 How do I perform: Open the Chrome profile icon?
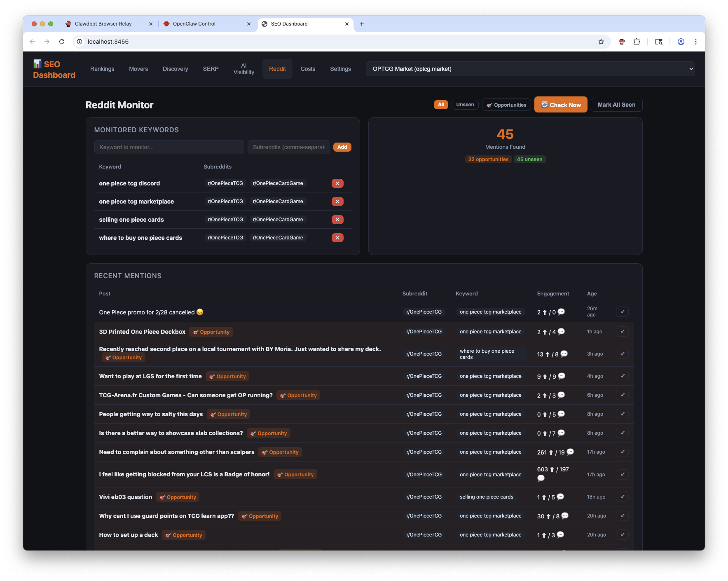681,42
